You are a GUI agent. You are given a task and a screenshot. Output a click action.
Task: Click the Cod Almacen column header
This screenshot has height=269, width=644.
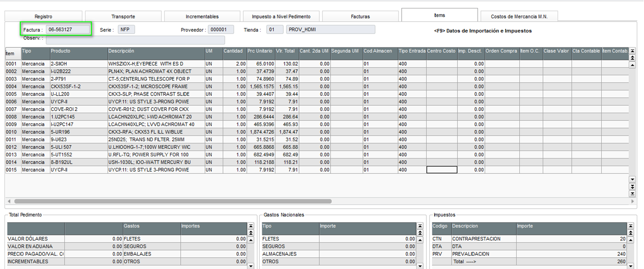380,53
